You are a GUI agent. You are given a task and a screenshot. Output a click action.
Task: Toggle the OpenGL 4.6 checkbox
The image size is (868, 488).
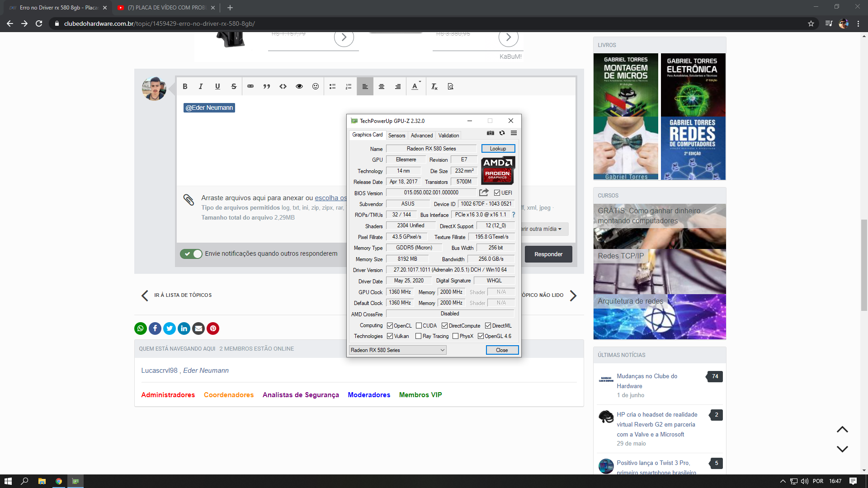481,336
